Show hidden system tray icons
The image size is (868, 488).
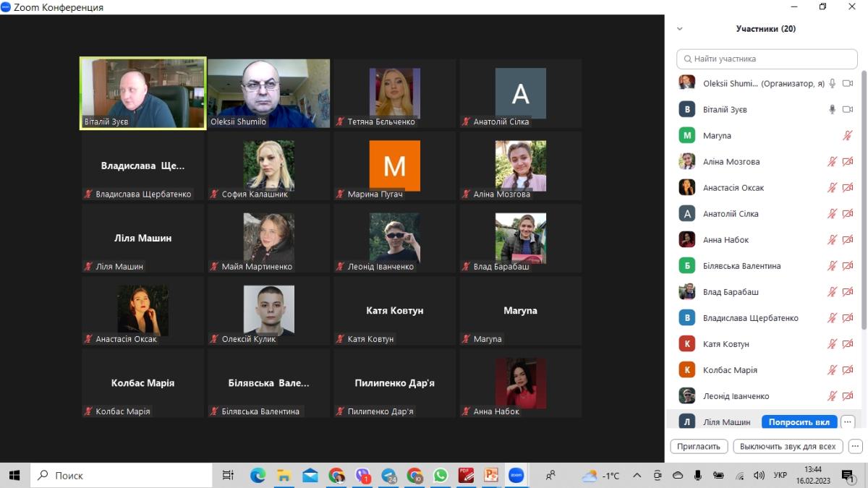pyautogui.click(x=637, y=476)
